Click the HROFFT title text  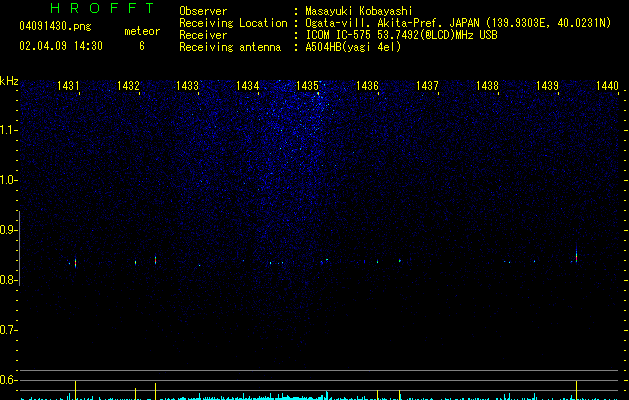(x=103, y=8)
